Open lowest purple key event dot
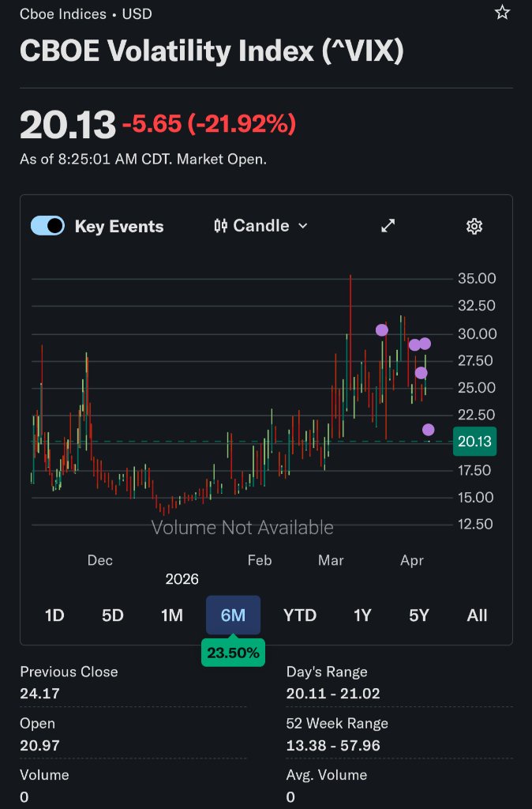The image size is (532, 809). [429, 430]
